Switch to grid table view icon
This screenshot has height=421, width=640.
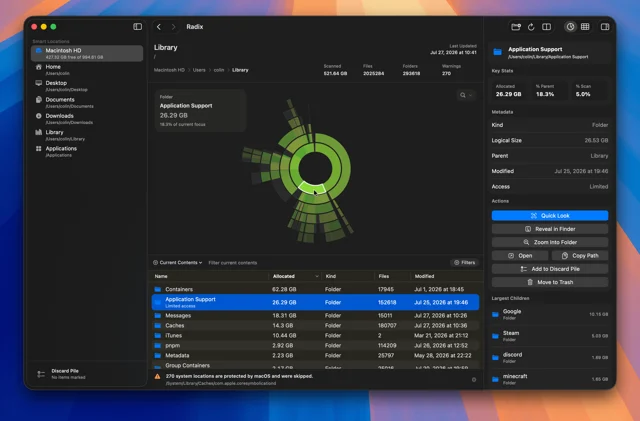(x=585, y=27)
